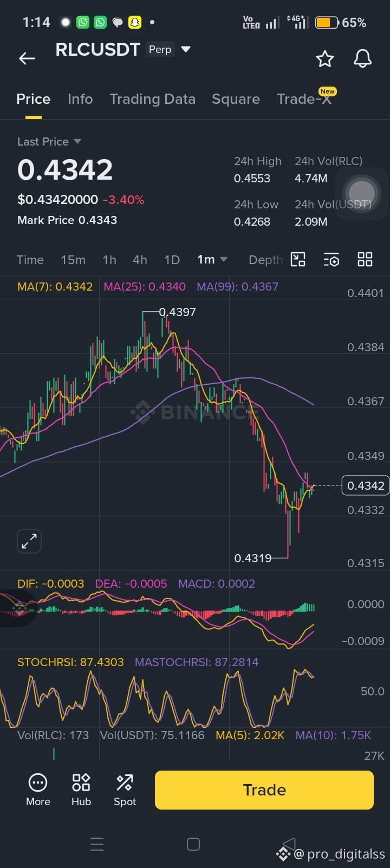Image resolution: width=390 pixels, height=868 pixels.
Task: Tap the MA(25): 0.4340 indicator label
Action: coord(145,287)
